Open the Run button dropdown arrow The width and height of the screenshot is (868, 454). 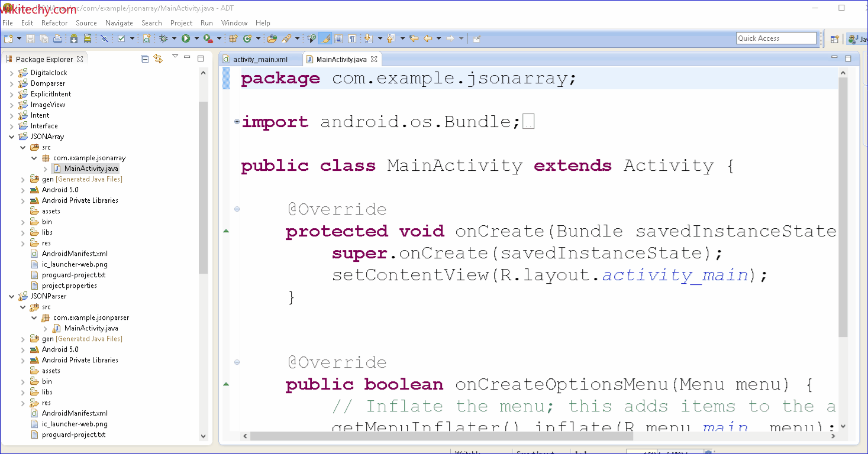(x=196, y=38)
